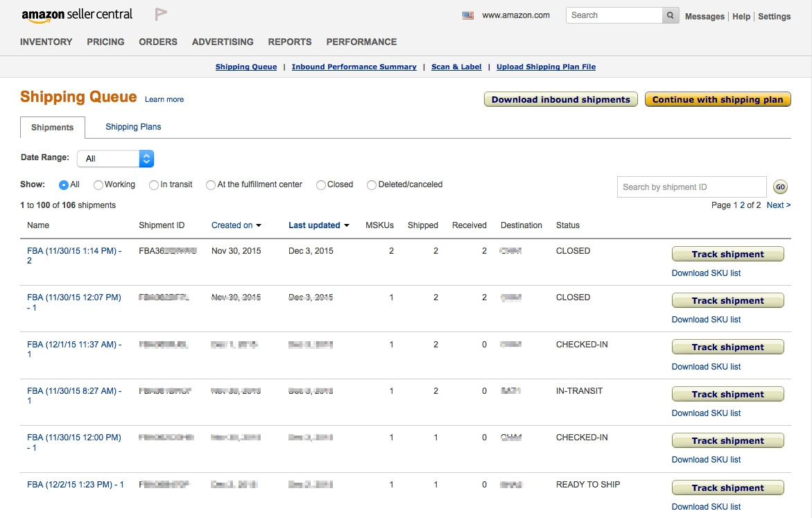Choose the Deleted/canceled radio option
812x518 pixels.
click(372, 185)
